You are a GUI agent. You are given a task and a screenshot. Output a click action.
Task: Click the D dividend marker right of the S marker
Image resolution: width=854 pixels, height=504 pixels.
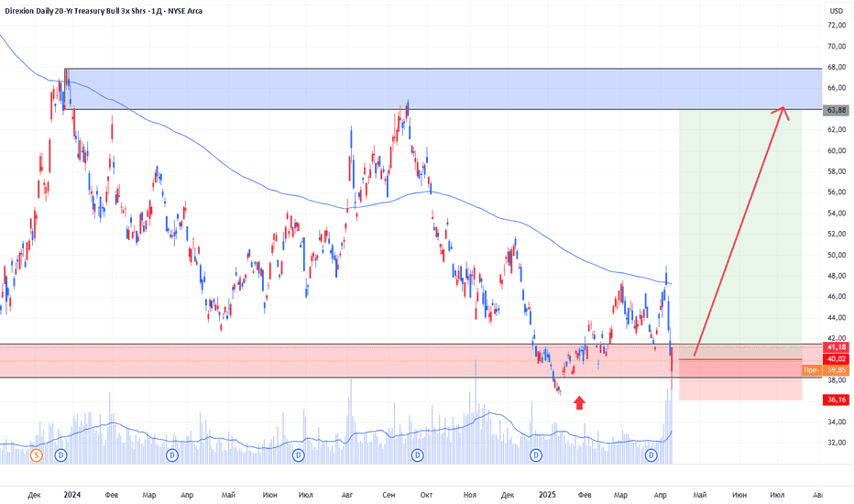pos(61,455)
